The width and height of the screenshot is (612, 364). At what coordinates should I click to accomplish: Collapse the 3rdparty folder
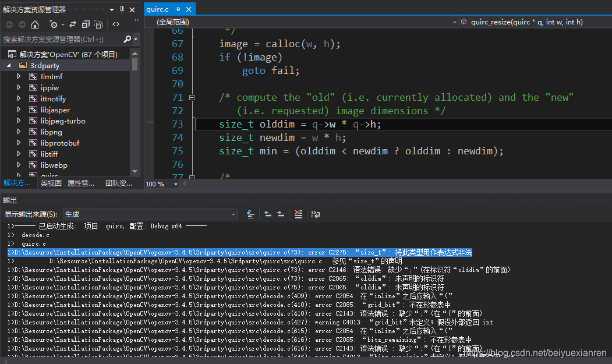pos(9,66)
